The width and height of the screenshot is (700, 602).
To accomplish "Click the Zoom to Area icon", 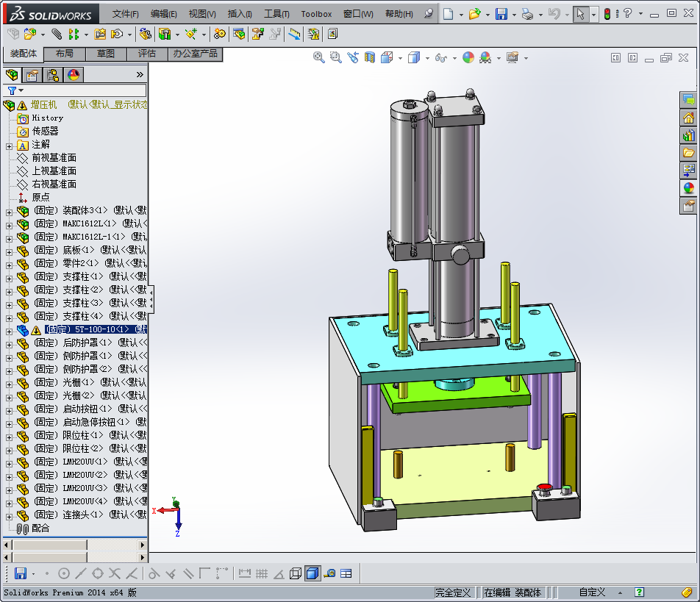I will (336, 57).
